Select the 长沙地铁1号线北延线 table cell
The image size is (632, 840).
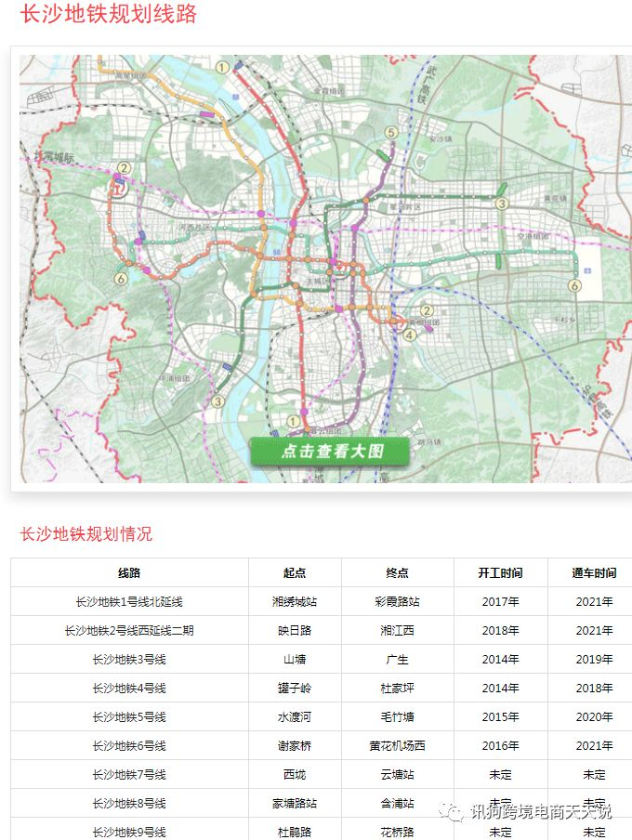click(x=129, y=602)
